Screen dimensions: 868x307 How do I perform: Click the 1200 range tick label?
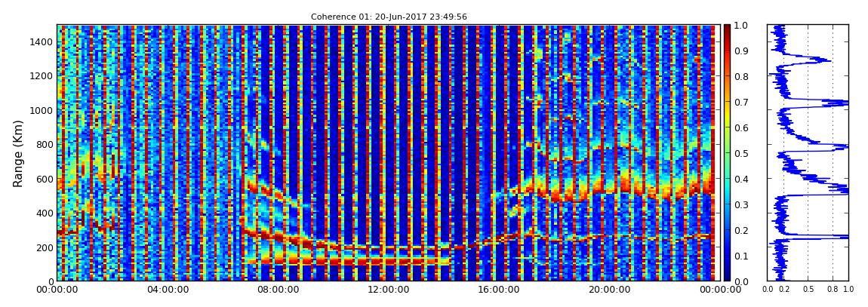[x=41, y=76]
